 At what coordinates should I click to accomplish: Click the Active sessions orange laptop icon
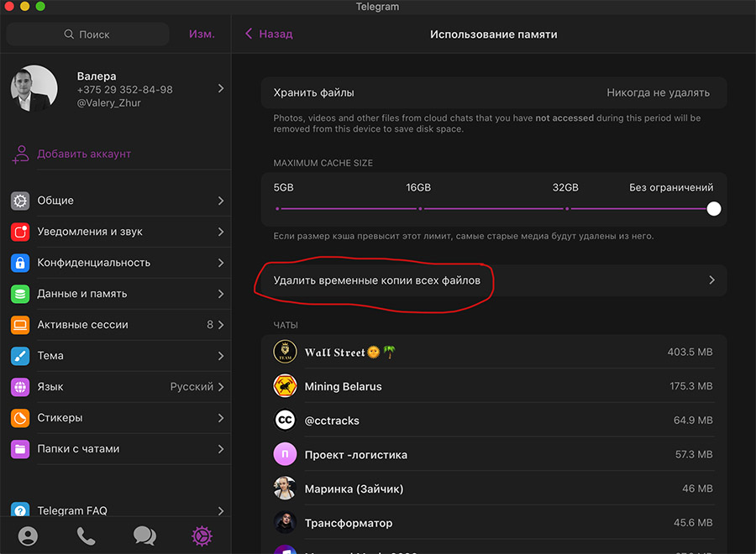coord(20,325)
